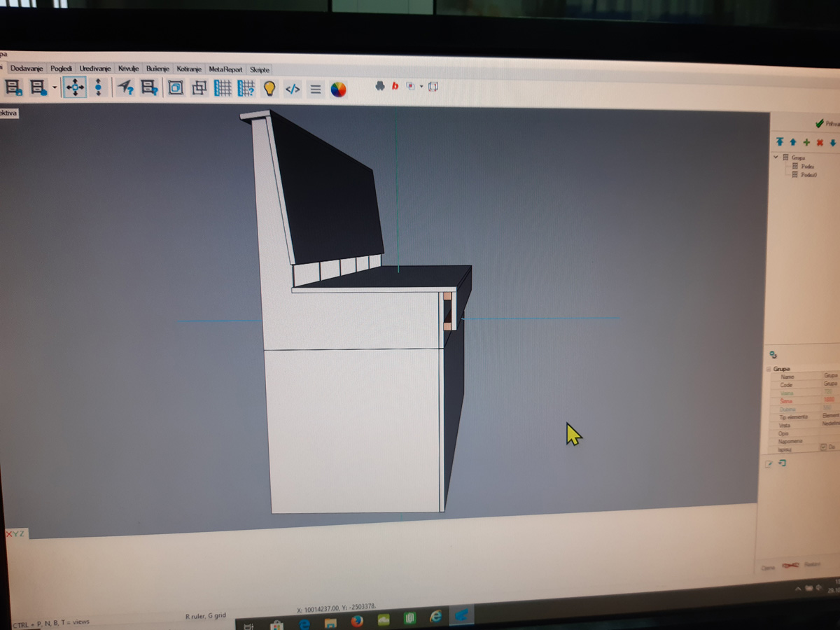Click the first element-list toolbar icon
The height and width of the screenshot is (630, 840).
pyautogui.click(x=14, y=87)
